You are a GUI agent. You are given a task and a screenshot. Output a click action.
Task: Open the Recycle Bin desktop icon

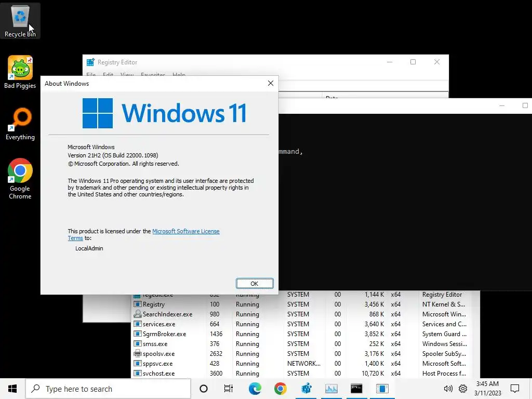click(x=20, y=21)
